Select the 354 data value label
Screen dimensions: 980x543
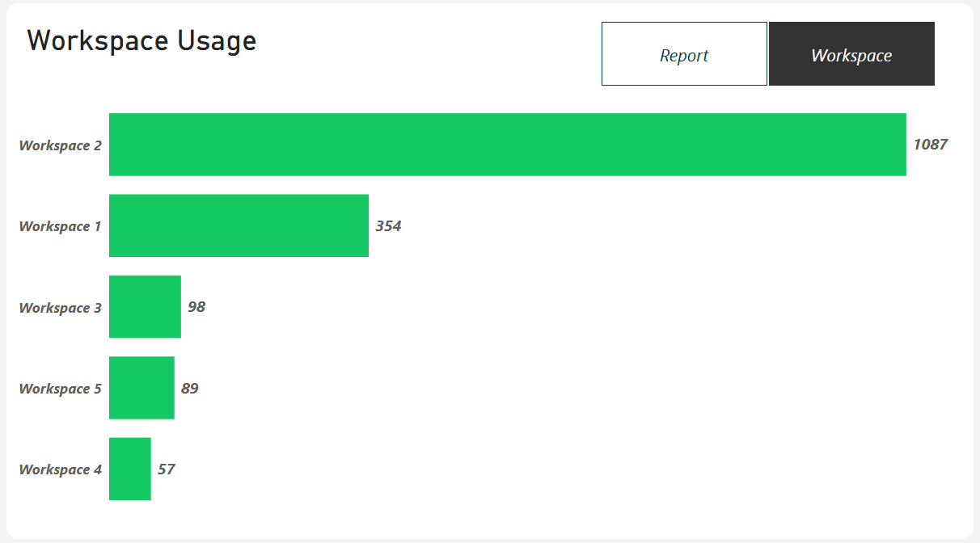click(388, 226)
